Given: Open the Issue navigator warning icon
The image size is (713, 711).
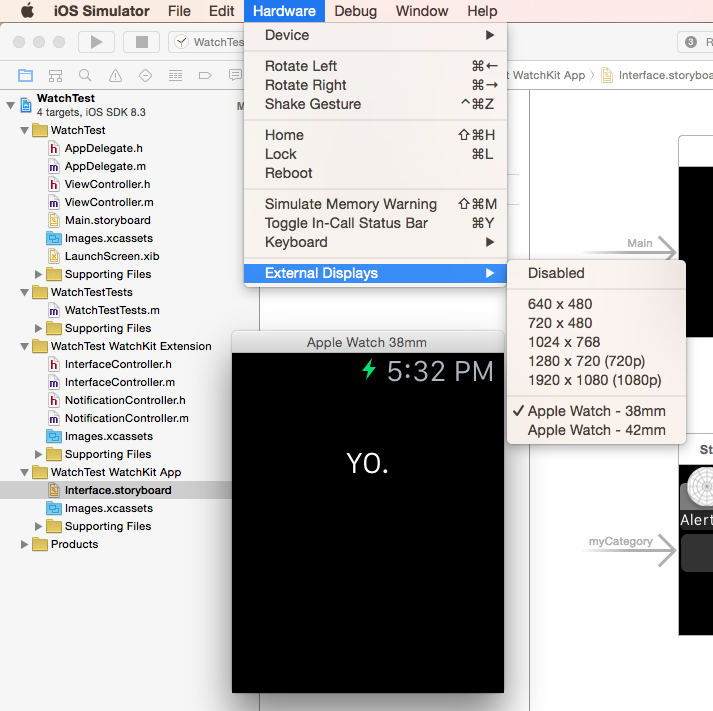Looking at the screenshot, I should (x=115, y=75).
